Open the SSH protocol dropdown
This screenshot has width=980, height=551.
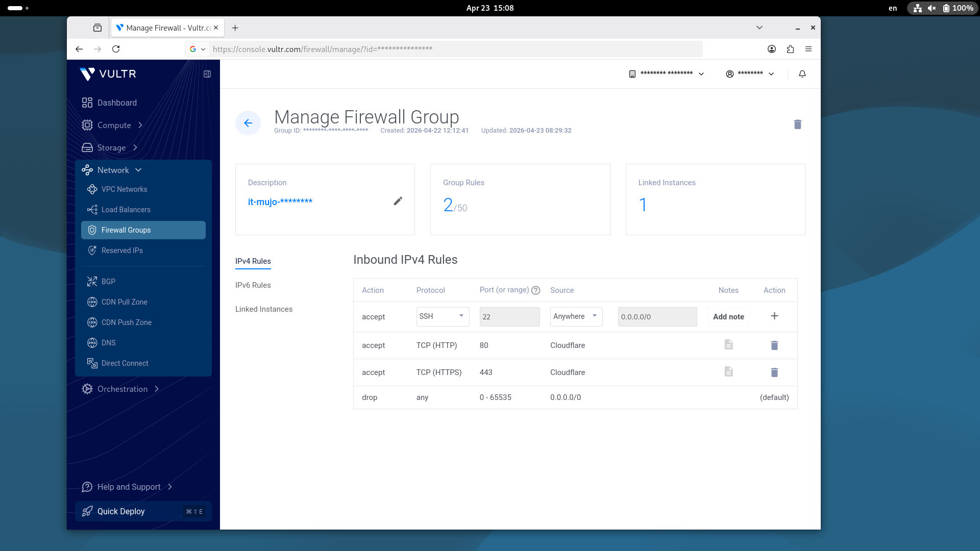tap(443, 316)
